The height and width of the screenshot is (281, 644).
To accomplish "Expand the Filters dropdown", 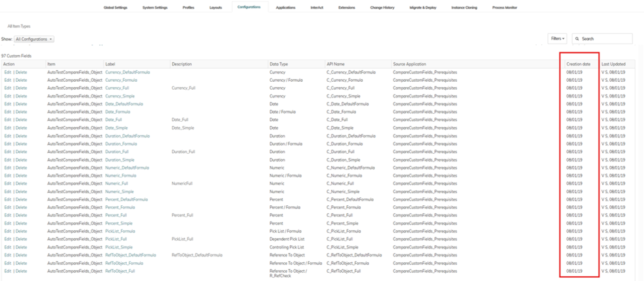I will click(x=558, y=39).
